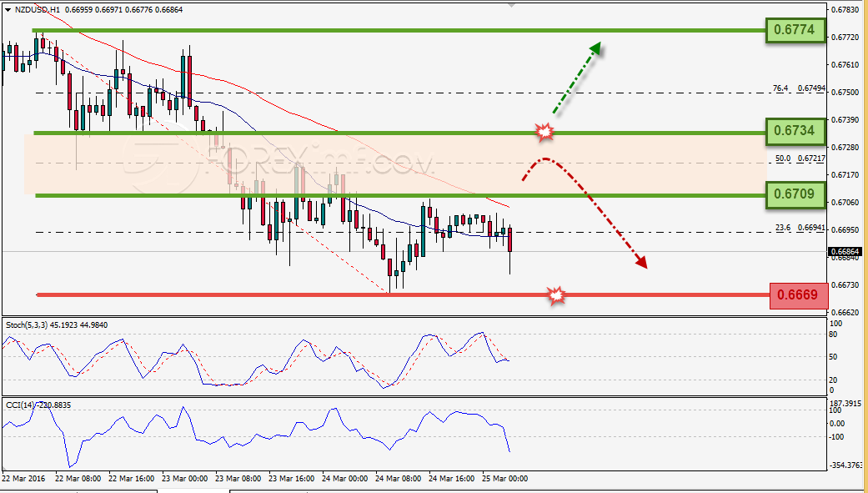
Task: Click 0.67170 on the price scale
Action: pos(845,175)
